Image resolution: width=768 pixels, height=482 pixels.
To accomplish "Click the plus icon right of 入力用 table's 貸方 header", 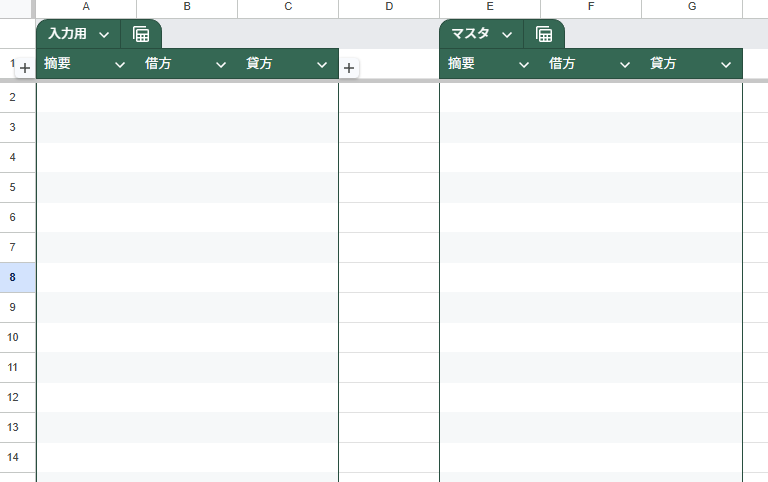I will pyautogui.click(x=348, y=68).
